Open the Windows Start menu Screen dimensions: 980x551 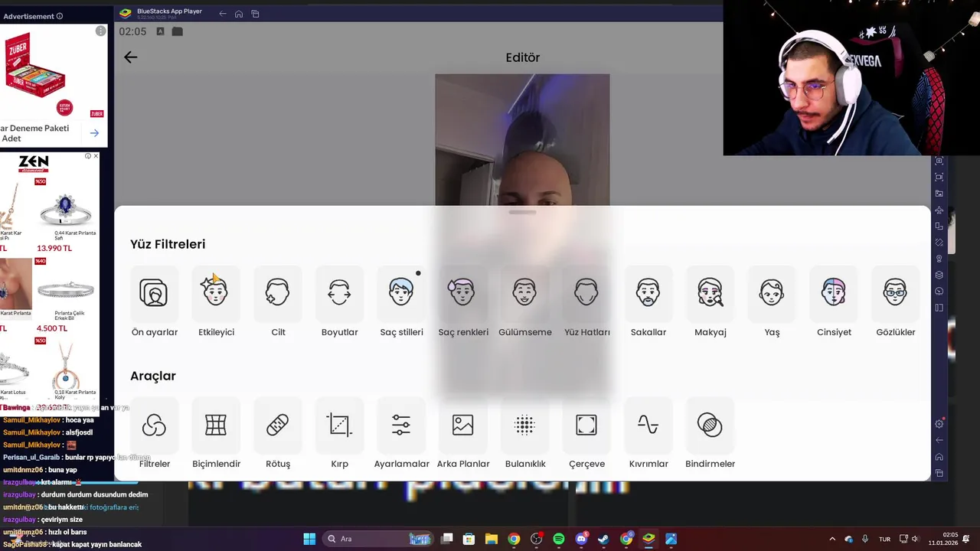309,539
